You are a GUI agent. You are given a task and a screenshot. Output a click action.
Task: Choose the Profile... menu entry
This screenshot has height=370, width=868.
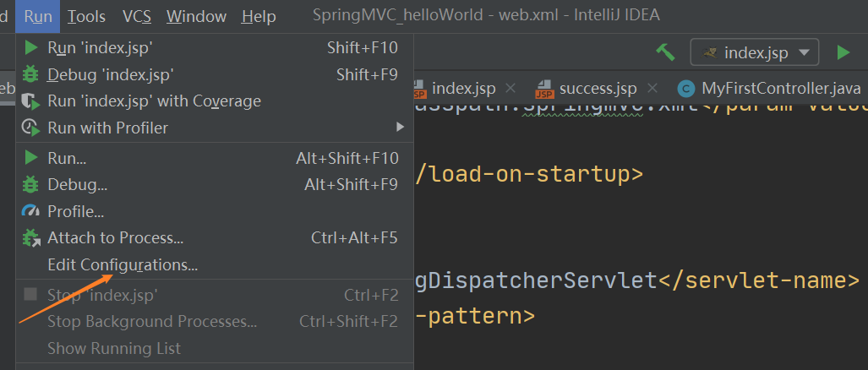click(x=215, y=210)
